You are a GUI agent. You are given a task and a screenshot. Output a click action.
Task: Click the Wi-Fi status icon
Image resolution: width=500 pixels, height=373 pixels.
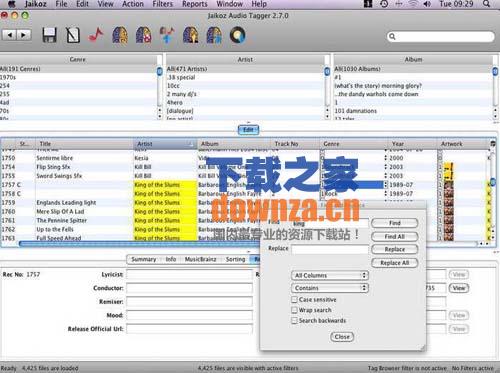[x=413, y=4]
